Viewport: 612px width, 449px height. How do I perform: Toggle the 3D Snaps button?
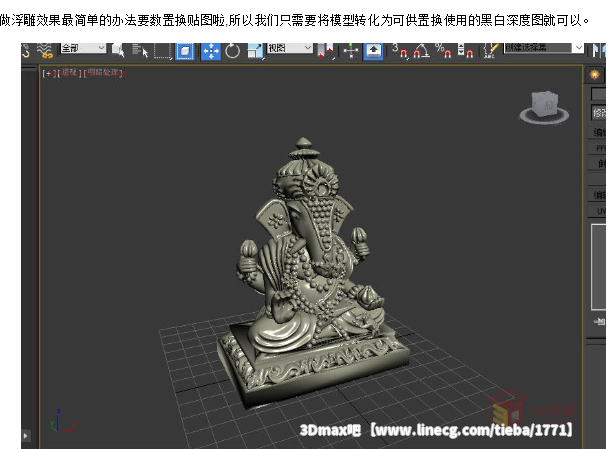click(400, 50)
